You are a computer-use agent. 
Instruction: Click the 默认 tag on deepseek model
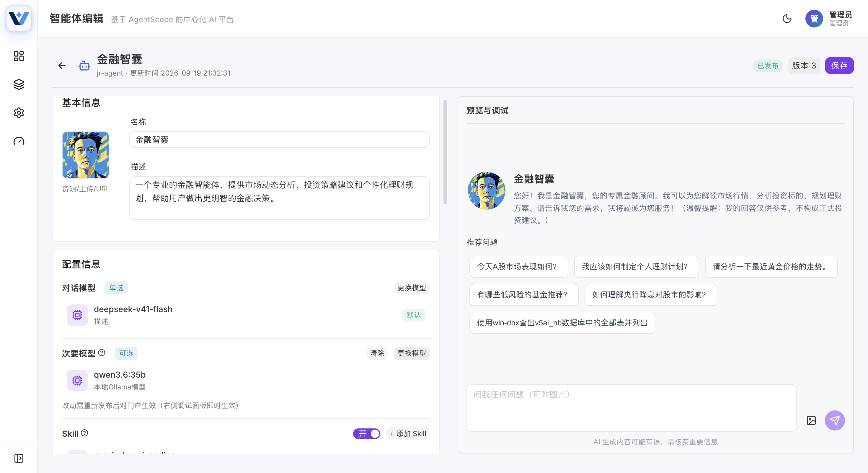click(413, 315)
